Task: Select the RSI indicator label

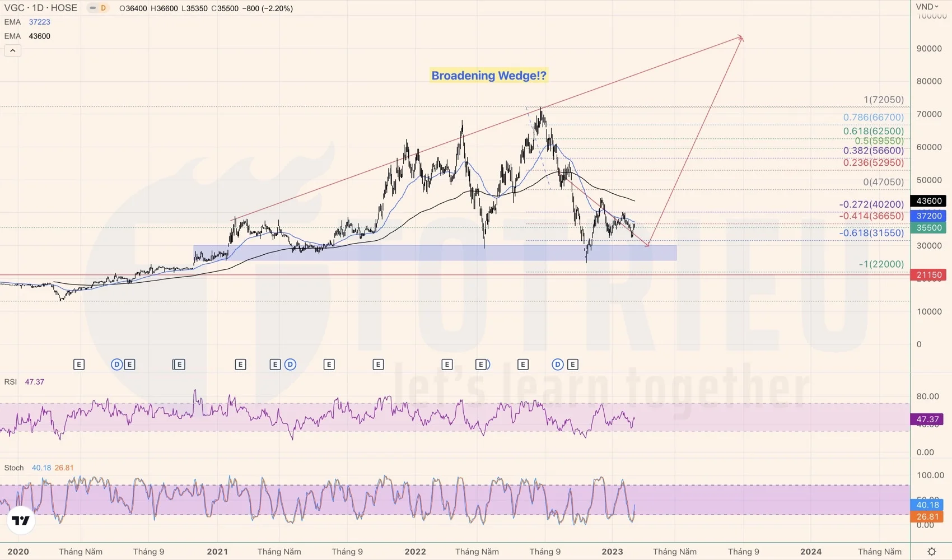Action: (x=11, y=382)
